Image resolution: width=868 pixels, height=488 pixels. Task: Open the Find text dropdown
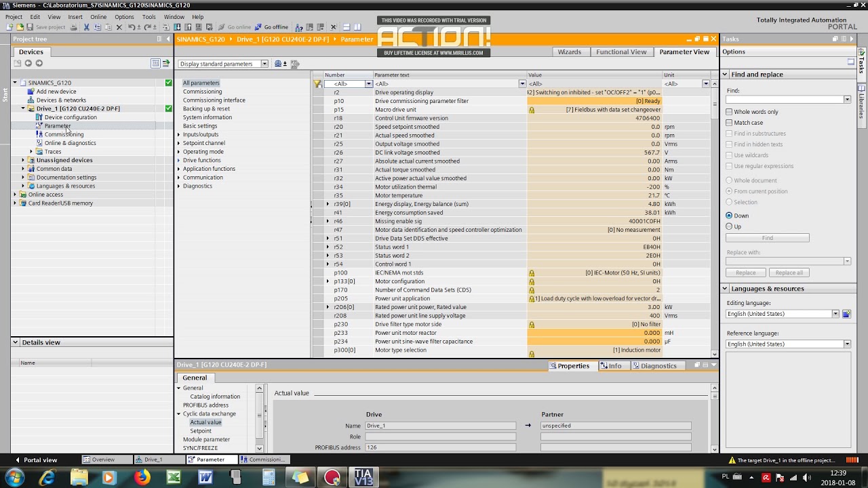tap(847, 100)
